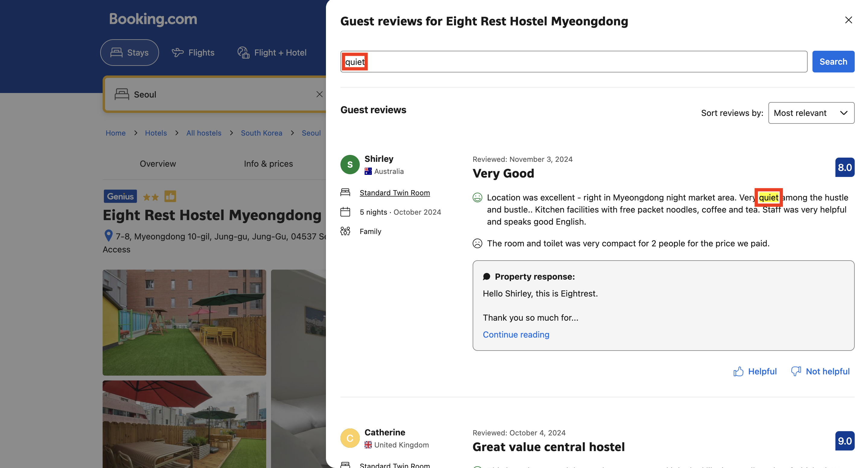Open Shirley's Standard Twin Room link
The height and width of the screenshot is (468, 868).
click(394, 193)
